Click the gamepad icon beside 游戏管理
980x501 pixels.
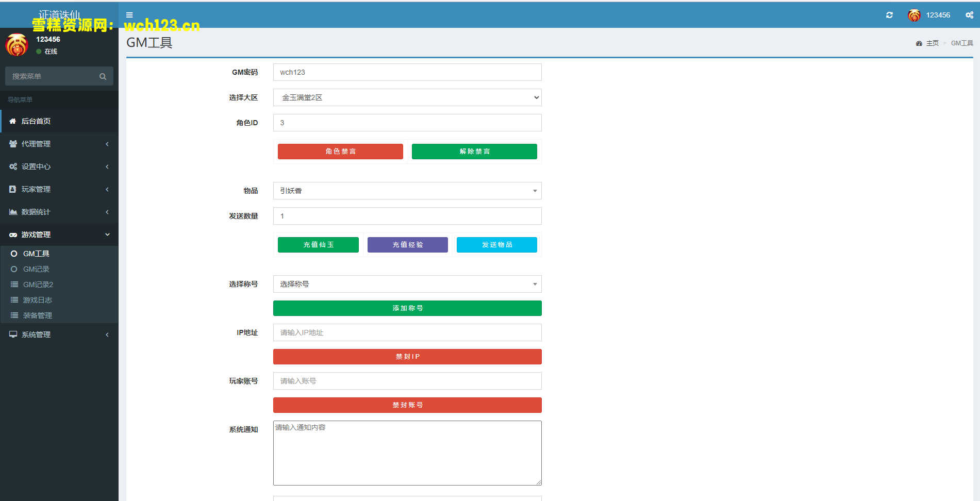click(13, 235)
